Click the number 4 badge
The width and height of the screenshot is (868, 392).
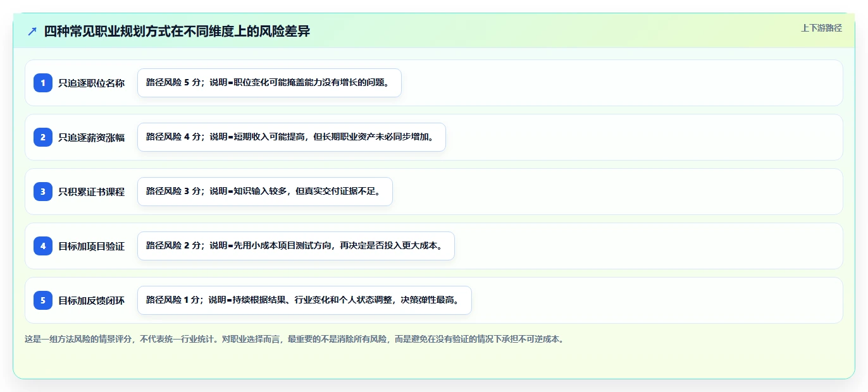[43, 246]
